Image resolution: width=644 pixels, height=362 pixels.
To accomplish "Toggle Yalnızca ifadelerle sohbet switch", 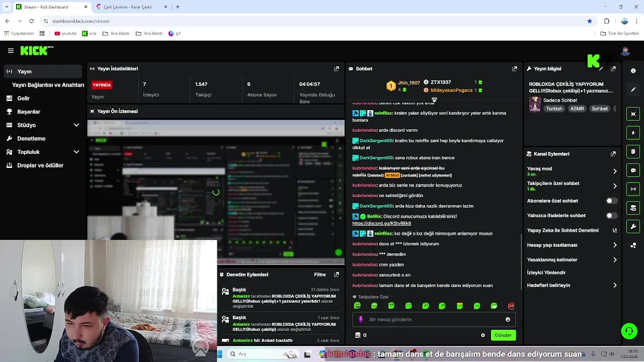I will [611, 216].
